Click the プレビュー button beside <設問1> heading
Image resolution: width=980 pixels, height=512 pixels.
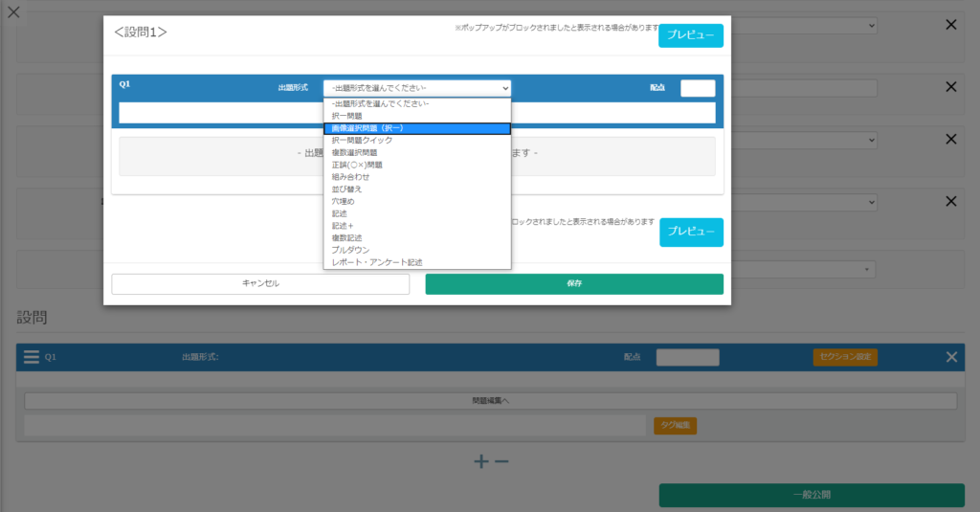pos(691,35)
